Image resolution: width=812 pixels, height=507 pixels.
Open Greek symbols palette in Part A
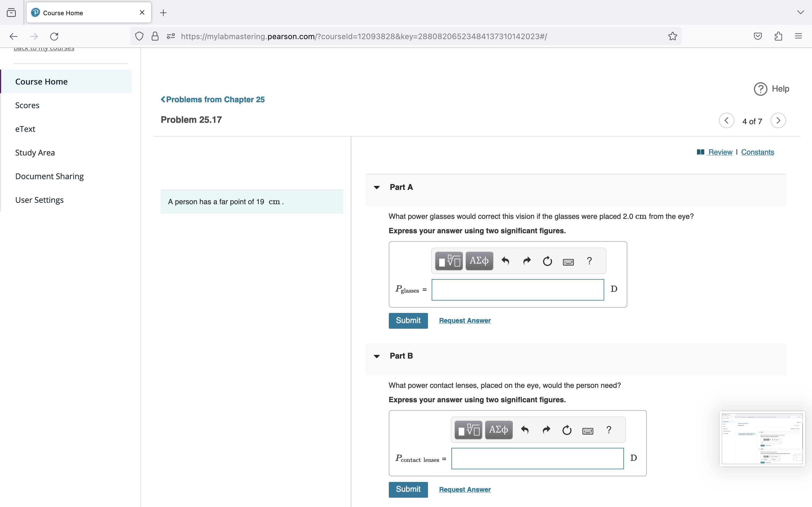click(479, 261)
